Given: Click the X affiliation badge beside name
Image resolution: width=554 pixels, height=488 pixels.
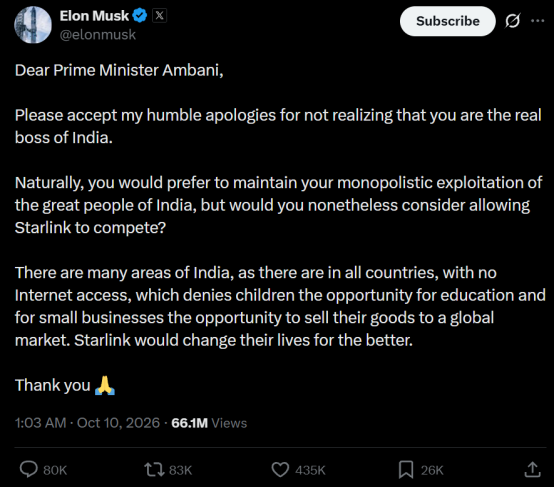Looking at the screenshot, I should tap(159, 16).
